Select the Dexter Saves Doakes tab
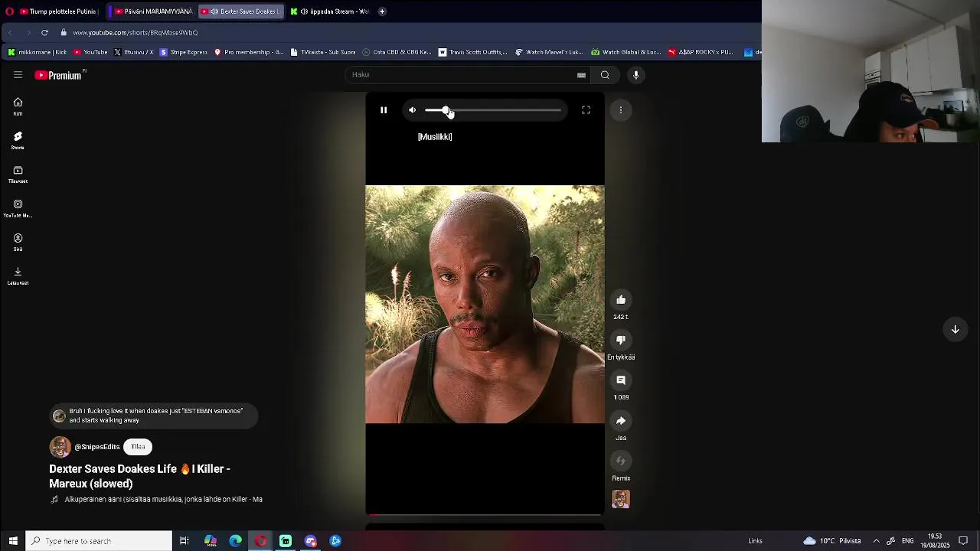This screenshot has width=980, height=551. 242,11
